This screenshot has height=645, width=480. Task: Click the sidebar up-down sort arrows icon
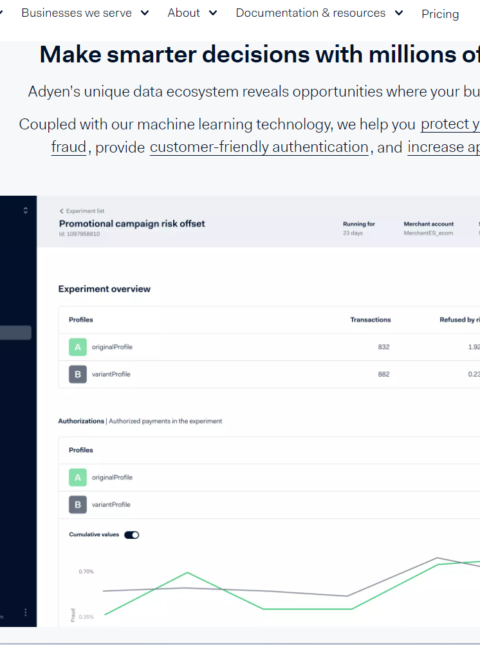[26, 211]
